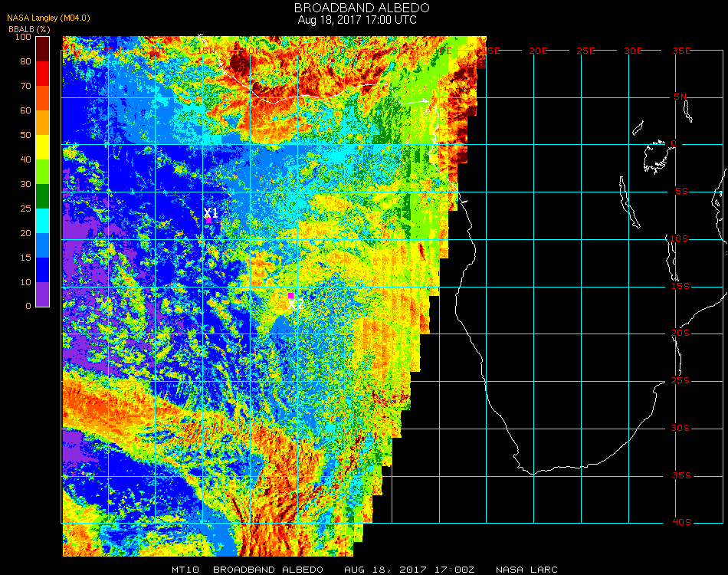Viewport: 728px width, 575px height.
Task: Click the dark blue 10-15 legend swatch
Action: coord(43,270)
